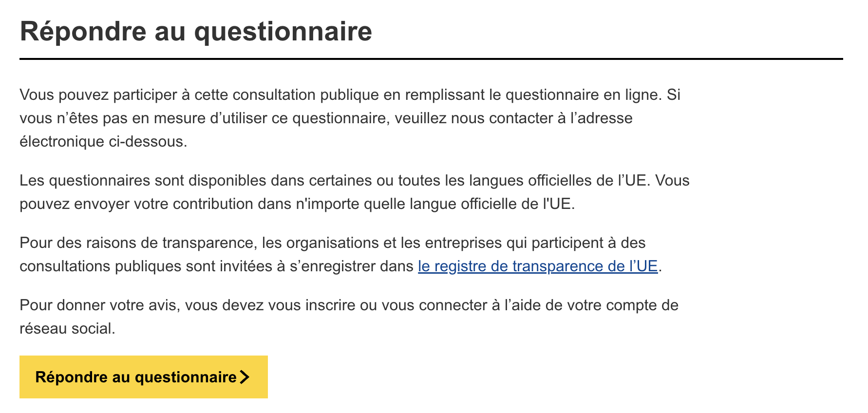Select the word "Répondre" in the large heading
868x413 pixels.
pos(83,32)
